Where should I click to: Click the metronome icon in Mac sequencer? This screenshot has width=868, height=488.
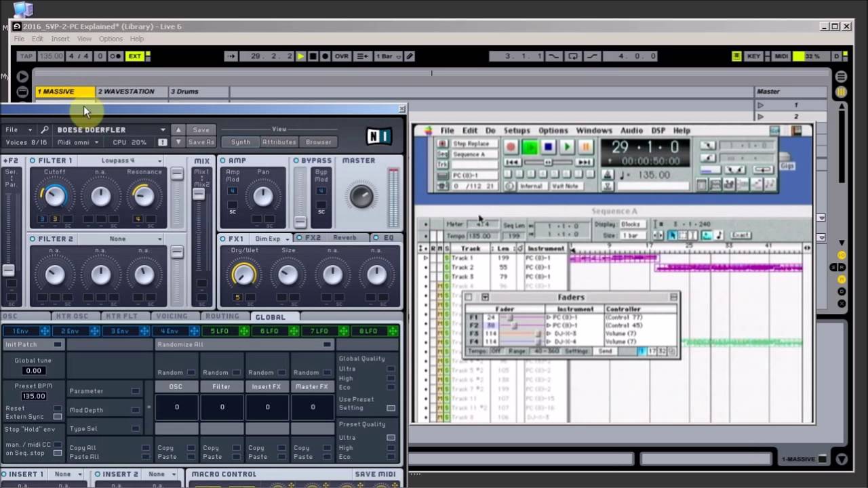point(608,175)
